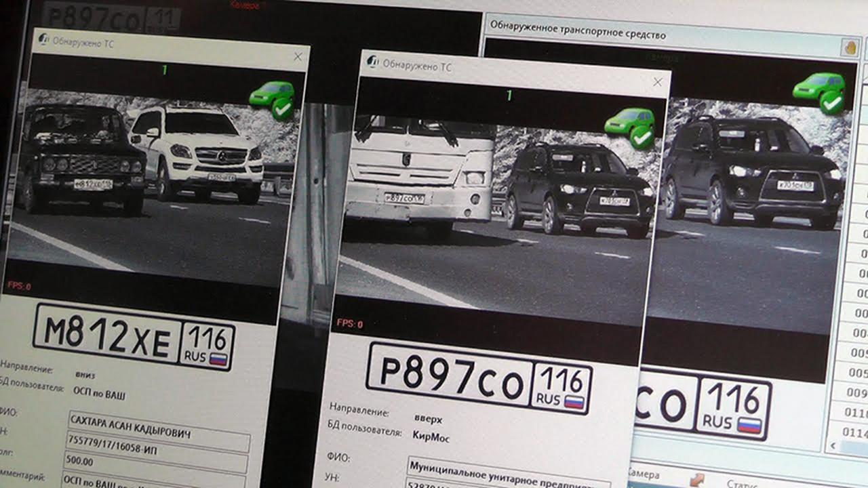The image size is (868, 488).
Task: Click the field containing 755779/17/16058-ИП
Action: [157, 451]
